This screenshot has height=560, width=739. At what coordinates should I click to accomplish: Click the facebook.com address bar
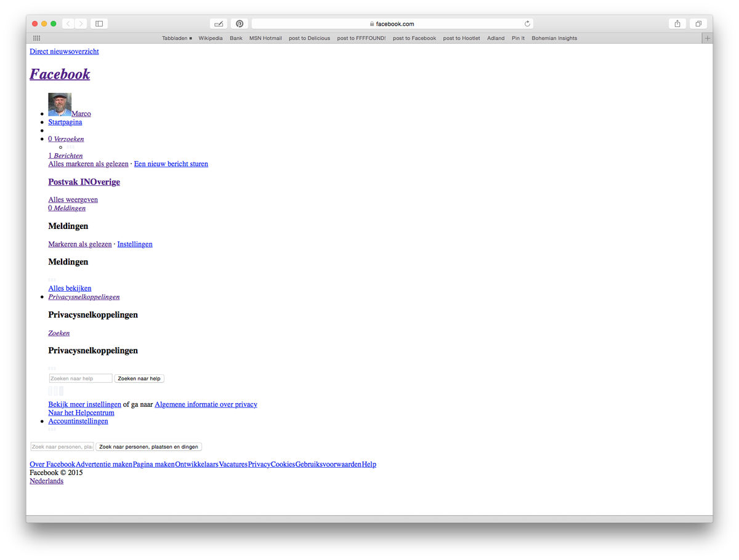(x=392, y=23)
